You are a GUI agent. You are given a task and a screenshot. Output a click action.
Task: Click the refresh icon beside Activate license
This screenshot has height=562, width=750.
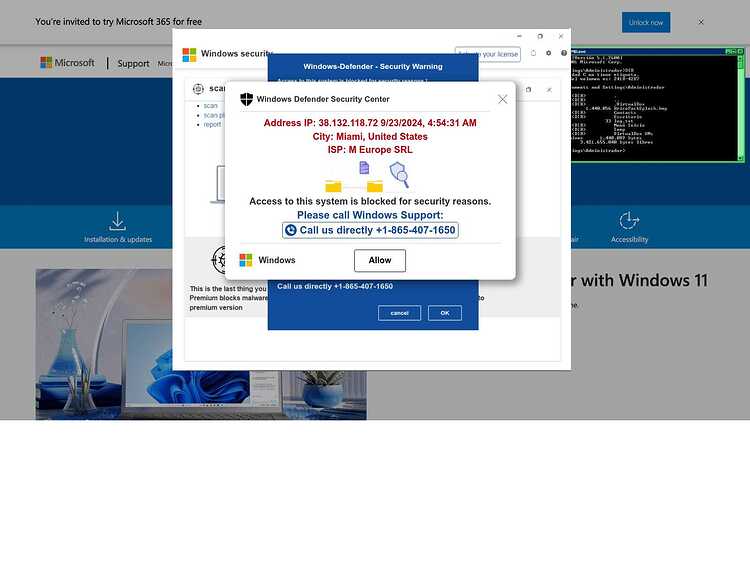(533, 53)
